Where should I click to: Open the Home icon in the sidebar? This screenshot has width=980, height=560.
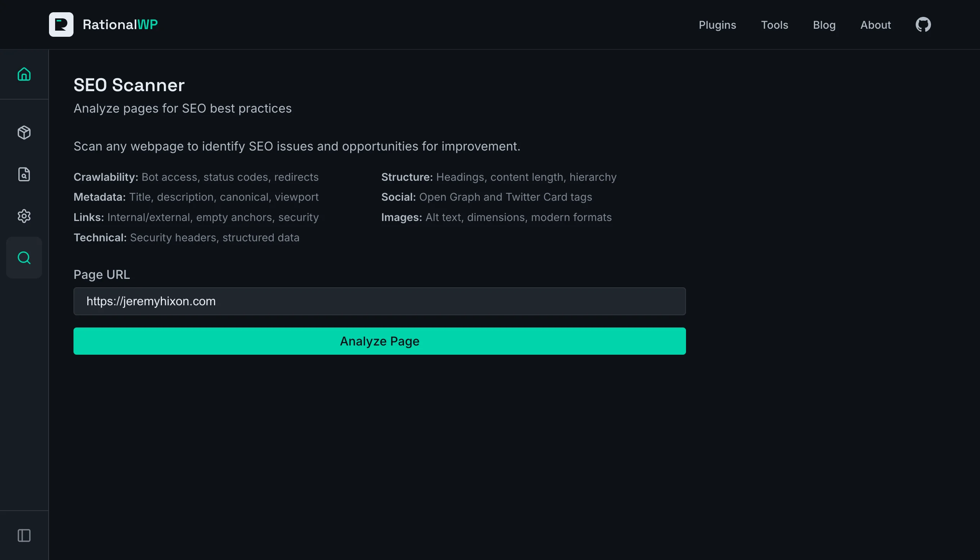point(24,74)
